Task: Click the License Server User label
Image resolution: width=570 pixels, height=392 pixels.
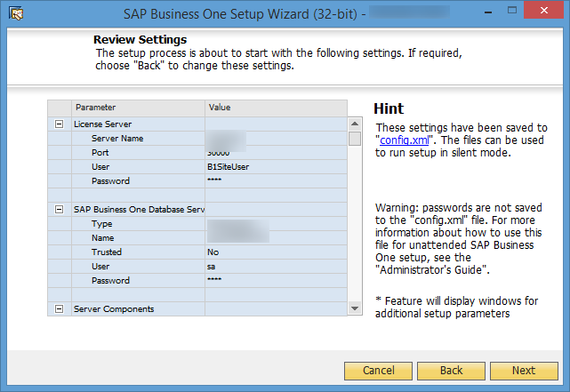Action: [x=100, y=167]
